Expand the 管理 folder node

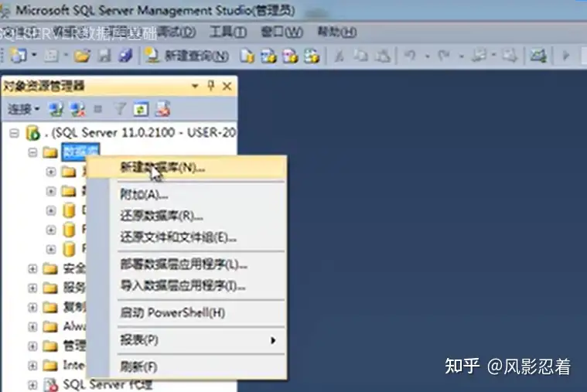(32, 346)
